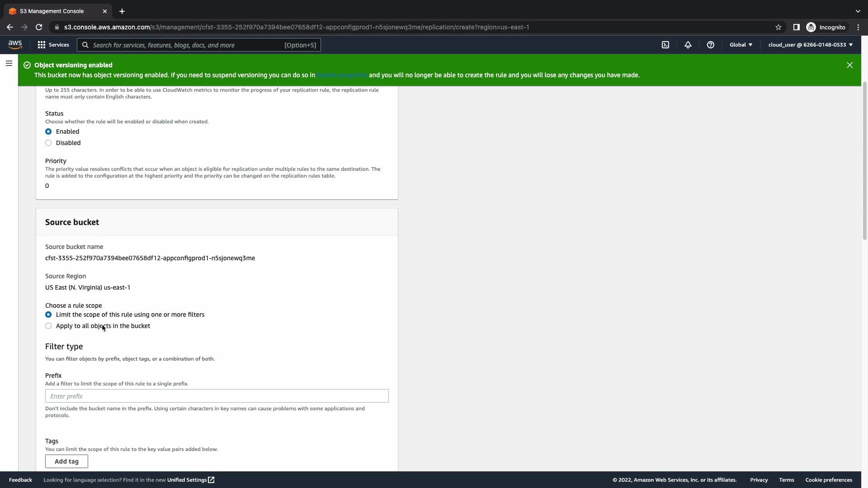Click the AWS logo home icon
This screenshot has width=868, height=488.
pos(15,45)
